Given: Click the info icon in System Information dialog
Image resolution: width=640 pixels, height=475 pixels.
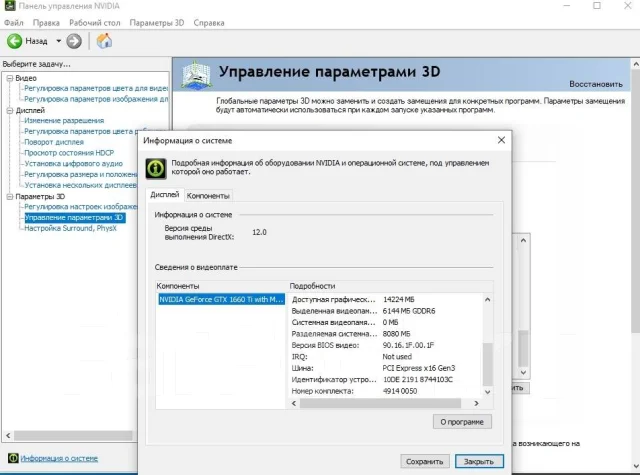Looking at the screenshot, I should [x=156, y=169].
